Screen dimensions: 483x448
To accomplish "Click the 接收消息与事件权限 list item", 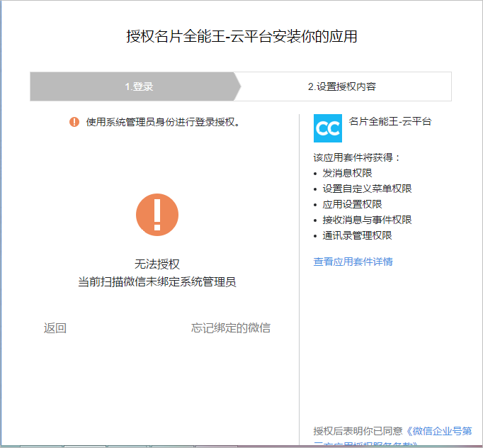I will 367,220.
